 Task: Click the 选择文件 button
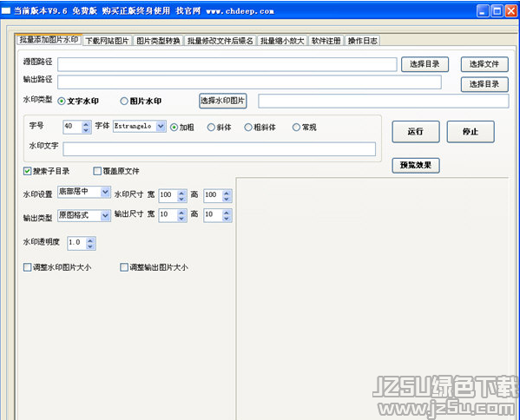[484, 64]
